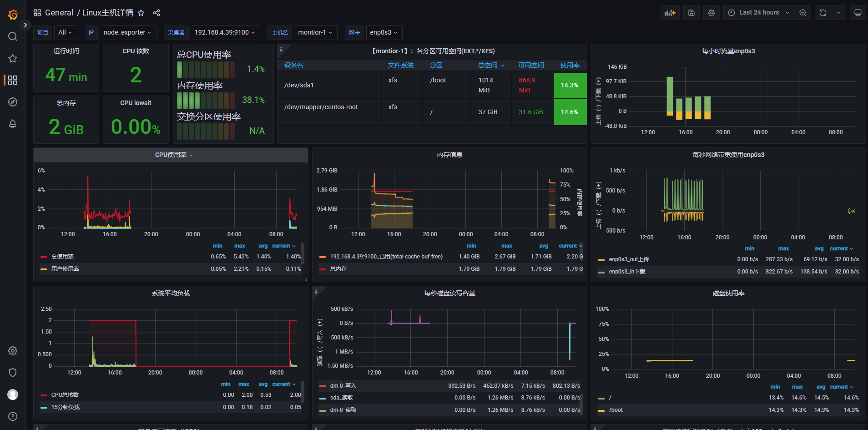Cycle view mode with the monitor icon

point(858,13)
